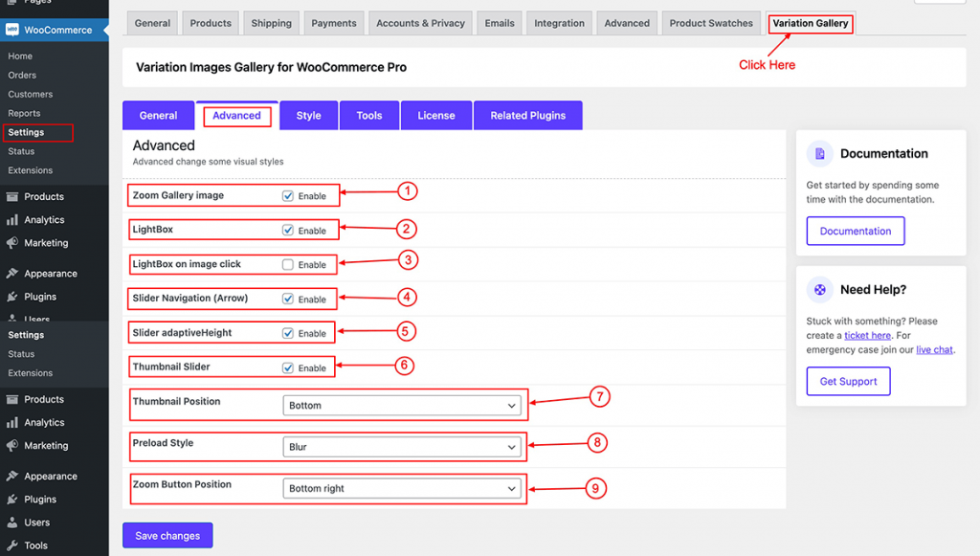Image resolution: width=980 pixels, height=556 pixels.
Task: Click the lower Appearance paintbrush icon
Action: pyautogui.click(x=11, y=476)
